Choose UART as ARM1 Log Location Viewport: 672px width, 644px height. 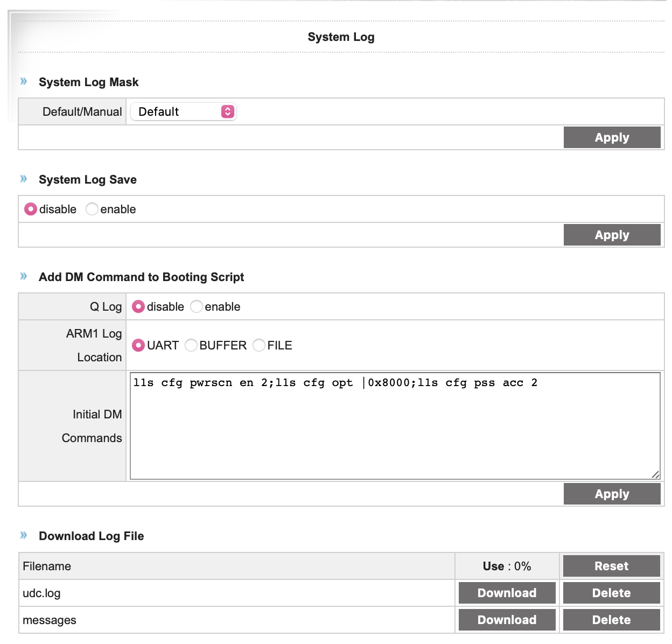click(x=138, y=345)
